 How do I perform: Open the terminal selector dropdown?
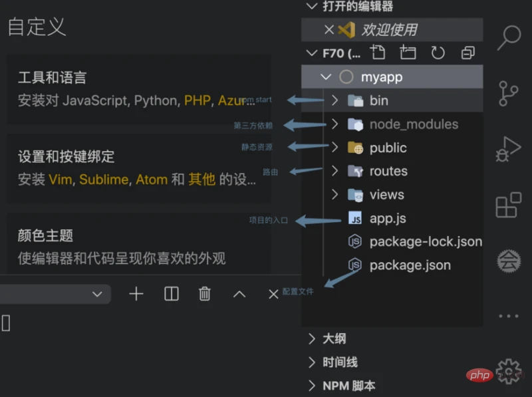point(97,294)
